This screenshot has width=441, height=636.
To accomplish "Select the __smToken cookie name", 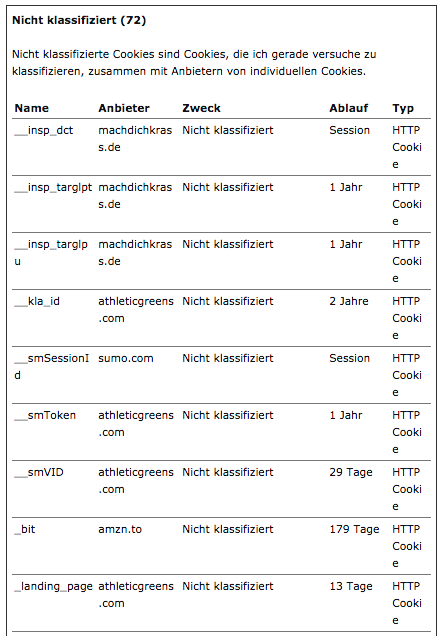I will 45,415.
